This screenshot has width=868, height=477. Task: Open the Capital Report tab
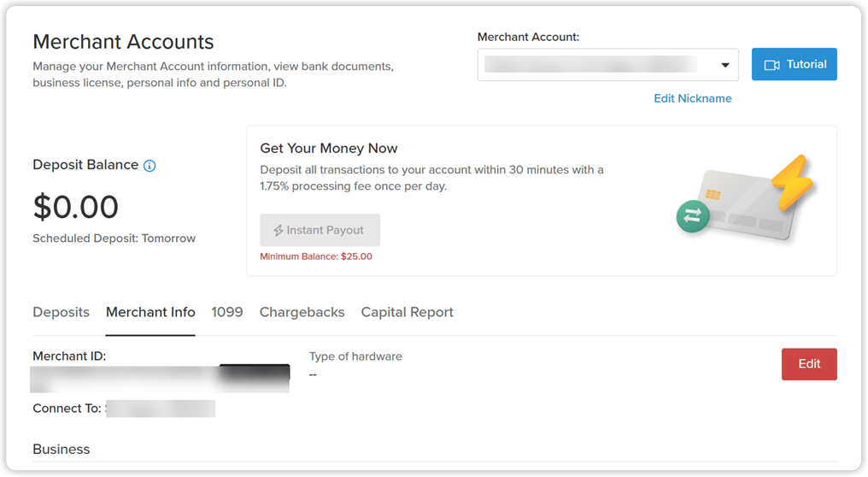[x=407, y=313]
